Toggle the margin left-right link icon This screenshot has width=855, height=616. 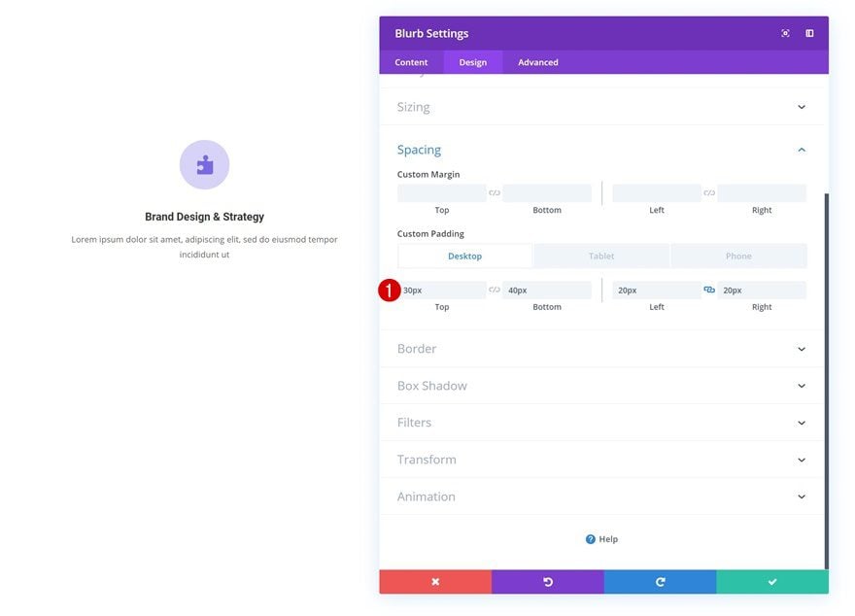(709, 192)
